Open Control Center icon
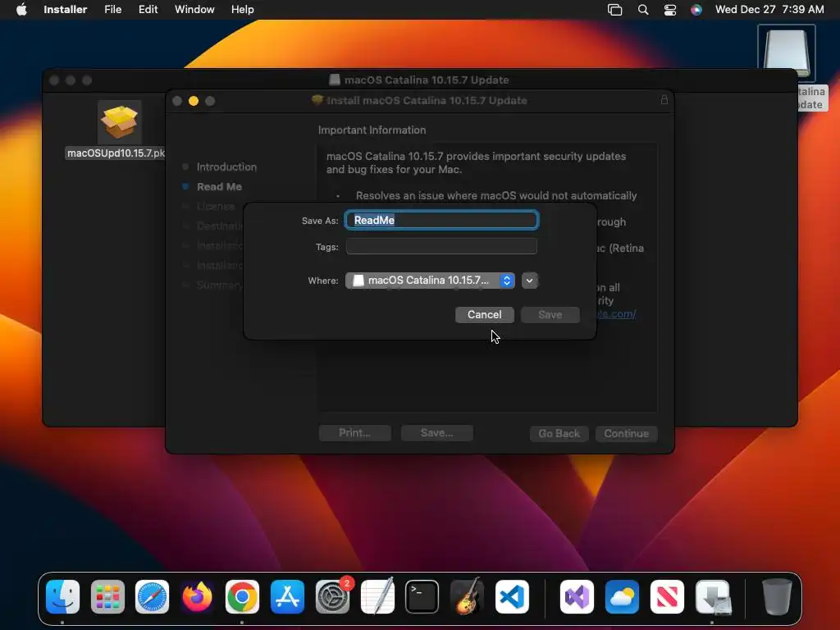Screen dimensions: 840x630 [669, 10]
